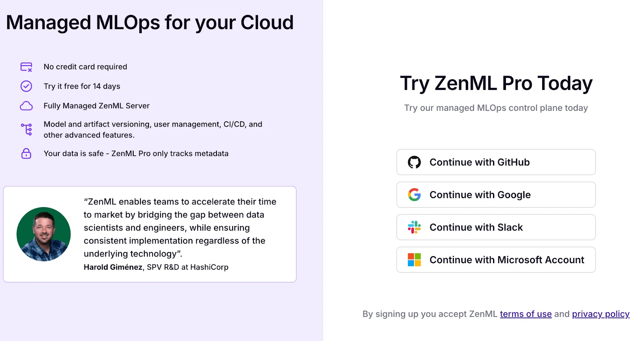Image resolution: width=644 pixels, height=341 pixels.
Task: Click the Microsoft logo icon
Action: [414, 260]
